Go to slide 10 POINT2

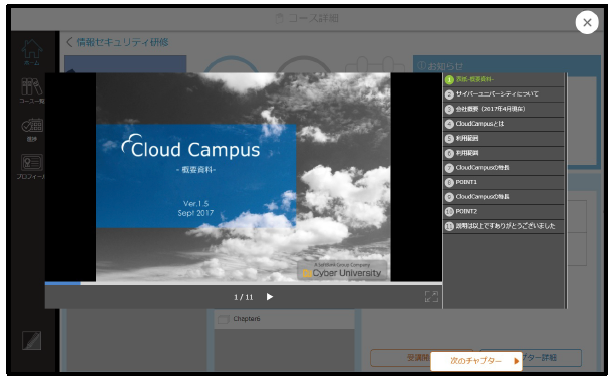(x=504, y=212)
